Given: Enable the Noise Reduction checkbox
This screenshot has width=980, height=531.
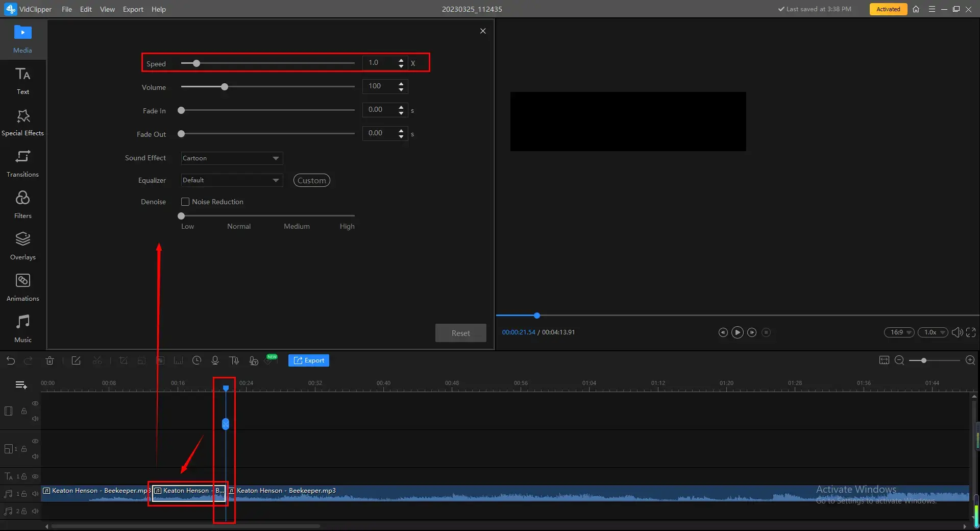Looking at the screenshot, I should (185, 202).
